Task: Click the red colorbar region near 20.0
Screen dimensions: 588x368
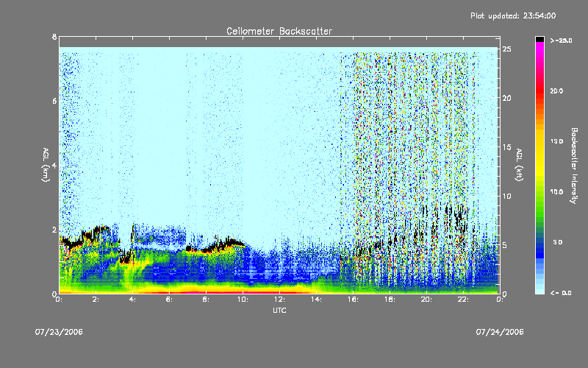Action: point(539,90)
